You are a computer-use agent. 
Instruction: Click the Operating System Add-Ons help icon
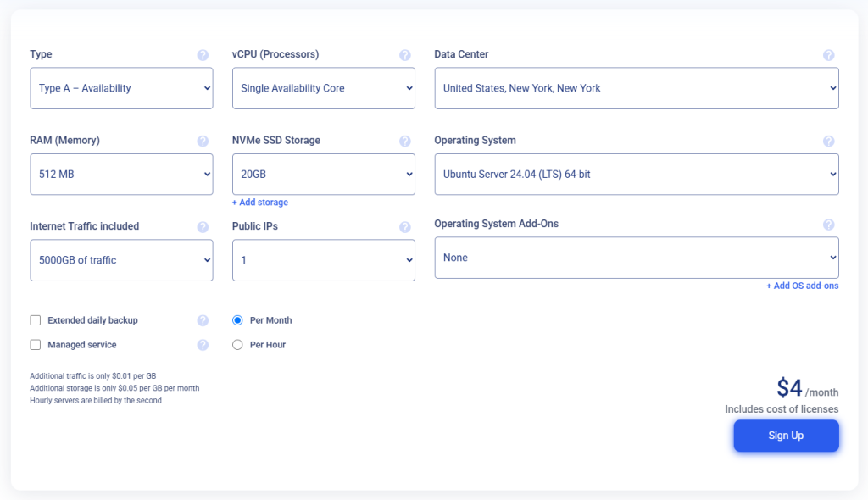828,225
